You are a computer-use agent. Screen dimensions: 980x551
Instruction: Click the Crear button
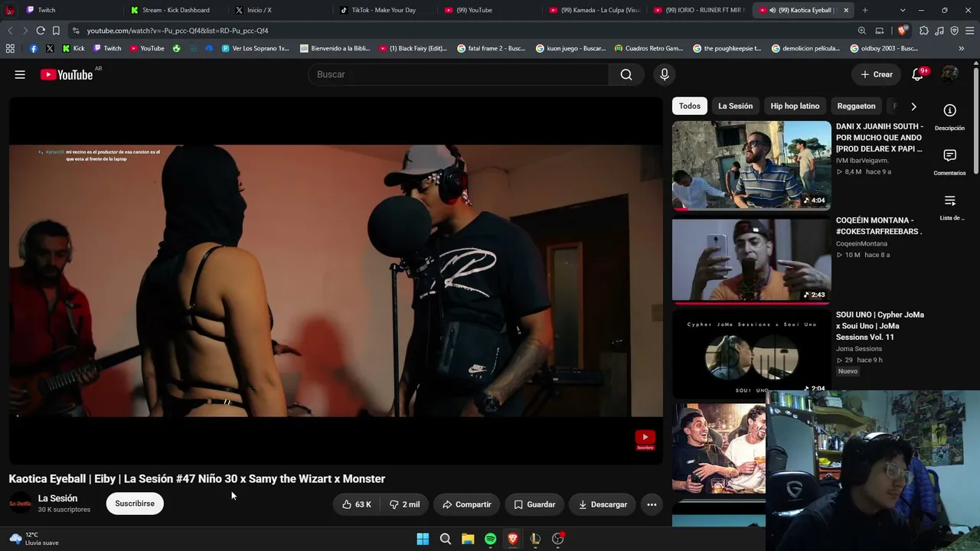click(876, 74)
